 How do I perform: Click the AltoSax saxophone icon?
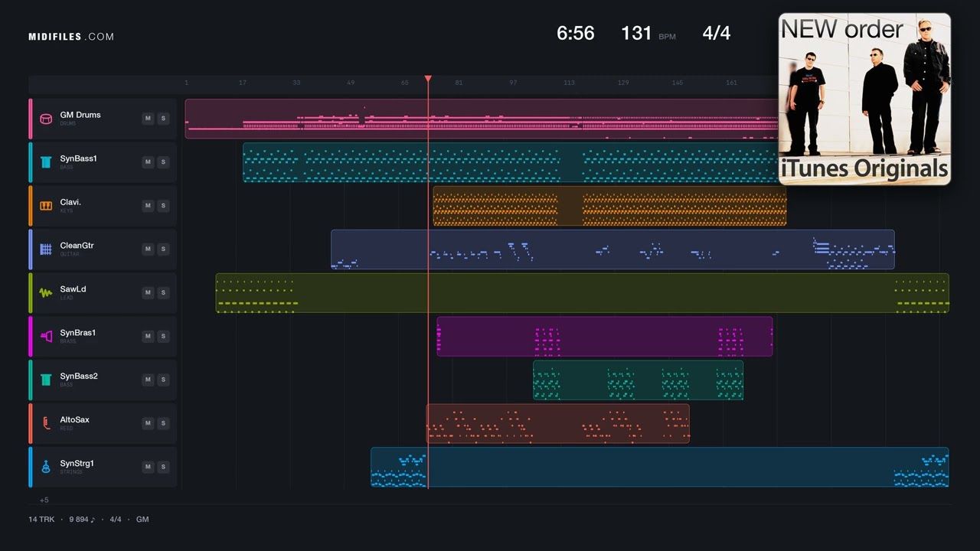(x=46, y=424)
